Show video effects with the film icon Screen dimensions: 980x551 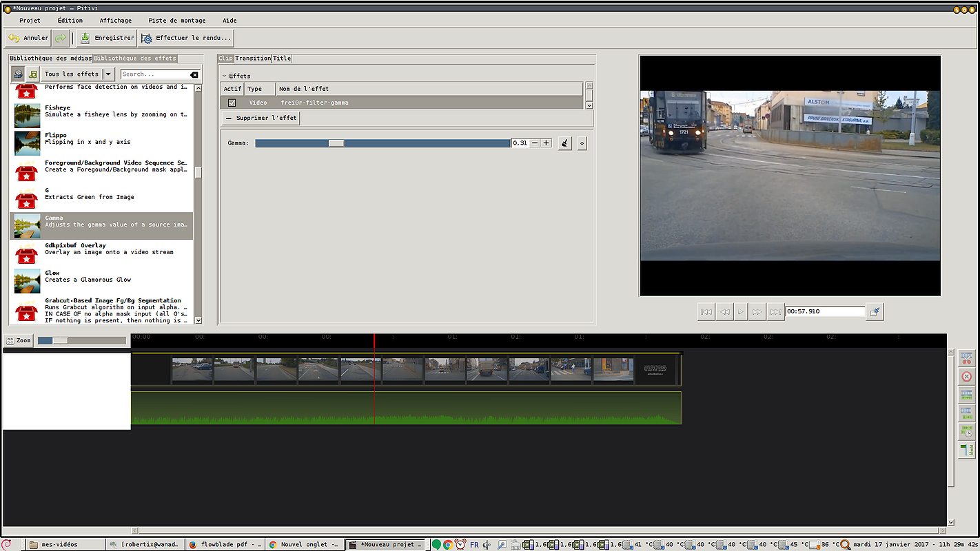pos(18,74)
